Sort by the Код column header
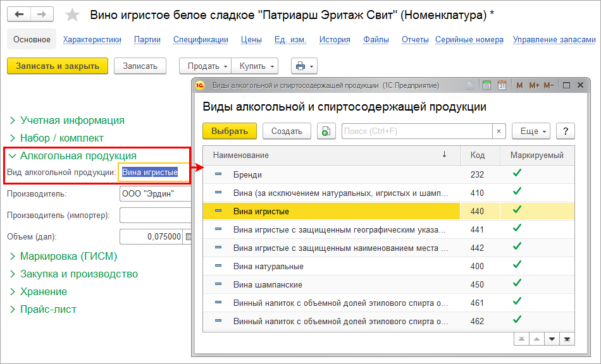The height and width of the screenshot is (364, 601). (480, 155)
